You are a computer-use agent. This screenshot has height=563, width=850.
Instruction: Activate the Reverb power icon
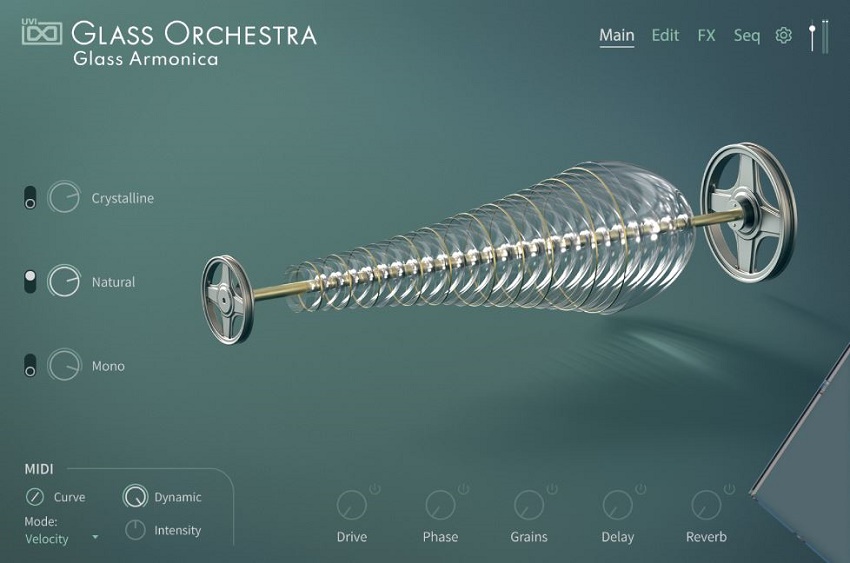730,489
